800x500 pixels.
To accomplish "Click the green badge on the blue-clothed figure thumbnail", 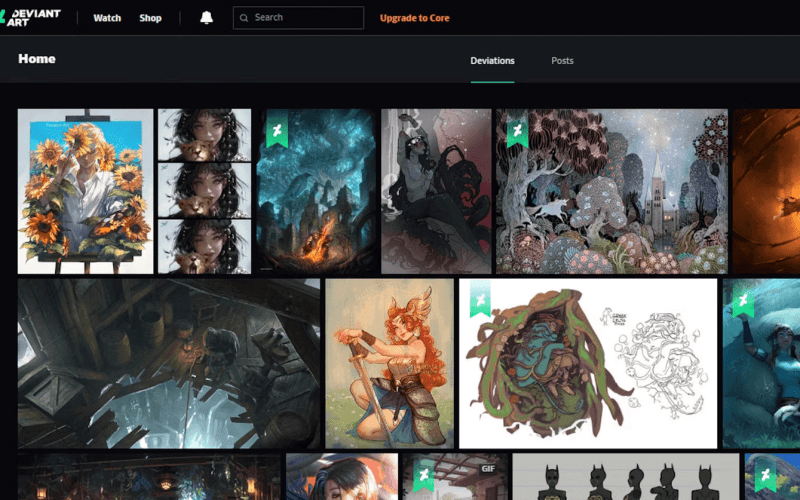I will (743, 299).
